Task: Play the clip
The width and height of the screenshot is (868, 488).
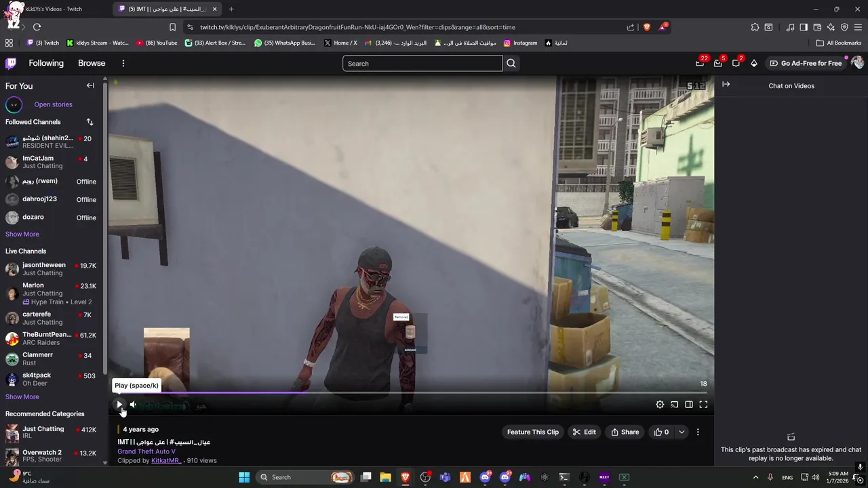Action: pos(119,405)
